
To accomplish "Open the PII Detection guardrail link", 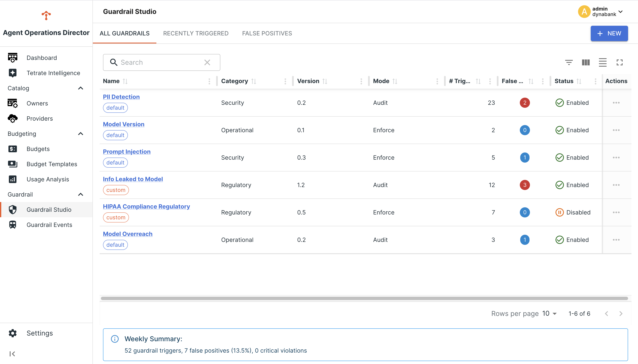I will (121, 97).
